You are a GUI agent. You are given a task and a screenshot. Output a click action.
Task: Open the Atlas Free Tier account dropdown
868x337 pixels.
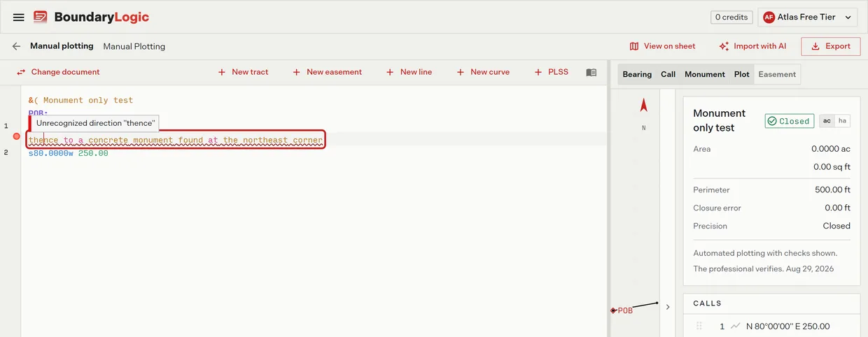click(807, 17)
